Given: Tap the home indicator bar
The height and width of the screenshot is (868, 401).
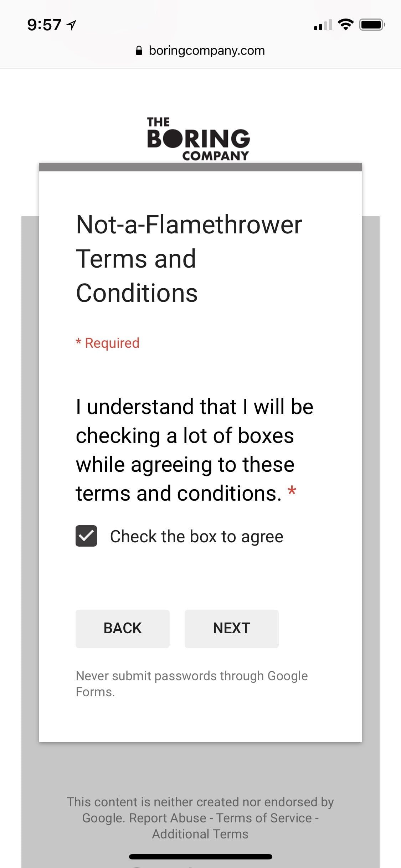Looking at the screenshot, I should pyautogui.click(x=200, y=857).
